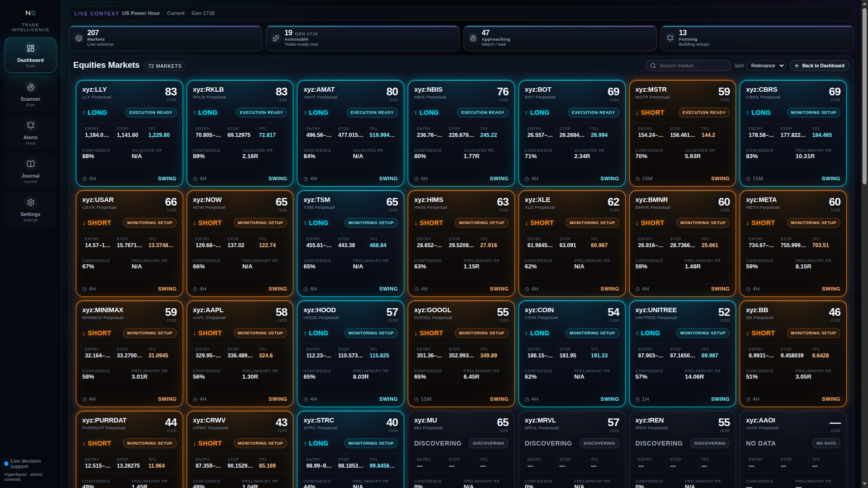The image size is (868, 488).
Task: Click the 15M clock icon on xyz:GOOGL card
Action: [416, 399]
